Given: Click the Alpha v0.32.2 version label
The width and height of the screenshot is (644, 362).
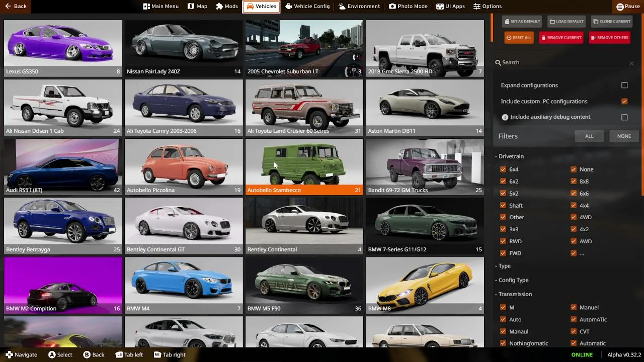Looking at the screenshot, I should (624, 355).
